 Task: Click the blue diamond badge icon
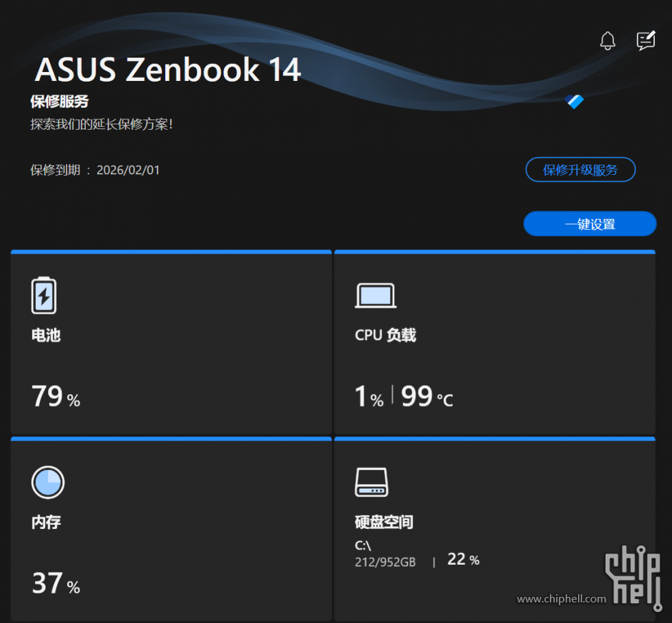pyautogui.click(x=575, y=102)
